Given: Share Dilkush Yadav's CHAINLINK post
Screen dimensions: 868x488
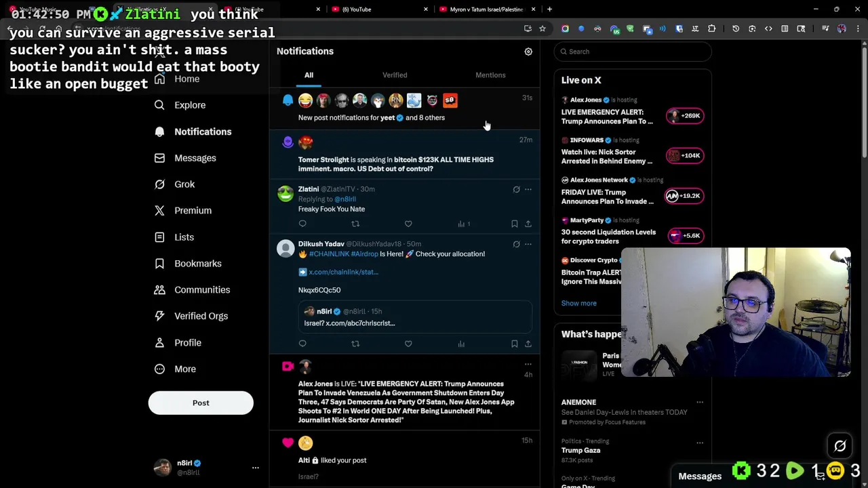Looking at the screenshot, I should tap(528, 344).
